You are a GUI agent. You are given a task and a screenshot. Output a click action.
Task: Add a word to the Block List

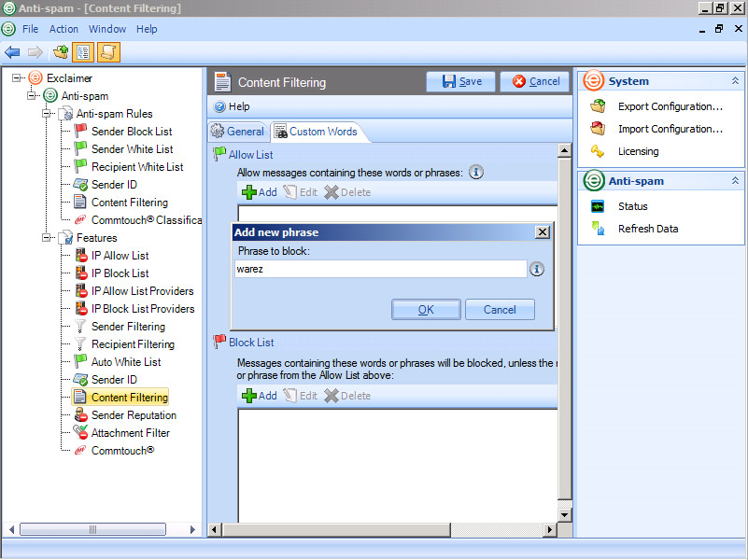[259, 396]
